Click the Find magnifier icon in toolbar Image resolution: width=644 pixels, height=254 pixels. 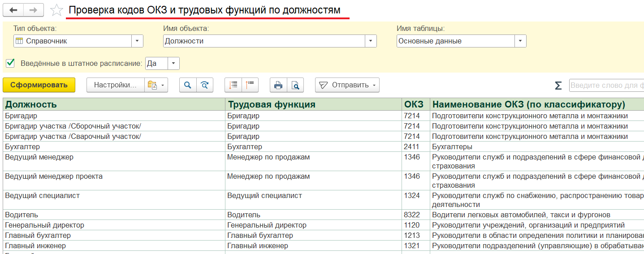pos(188,85)
